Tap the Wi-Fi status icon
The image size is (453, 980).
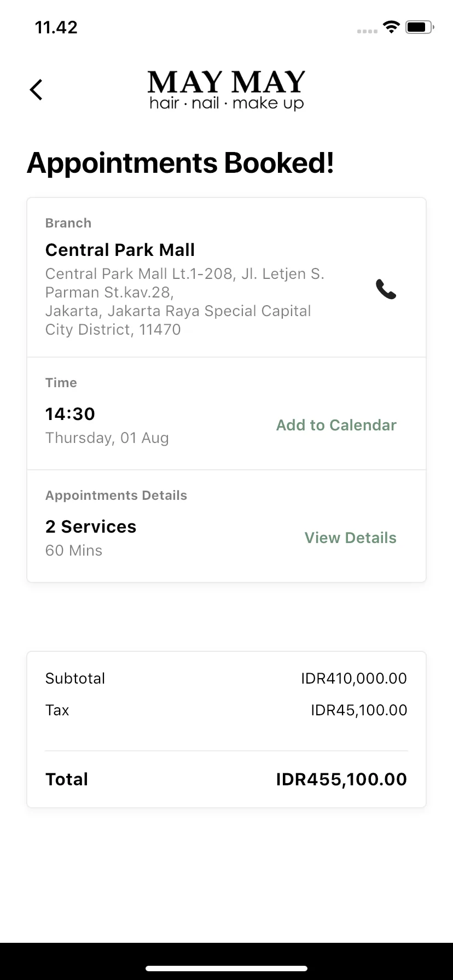click(391, 27)
